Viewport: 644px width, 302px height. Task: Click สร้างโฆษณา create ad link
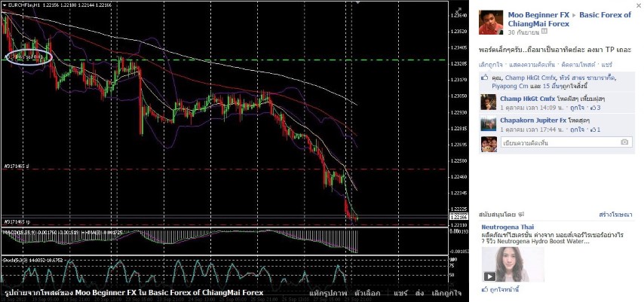pos(615,214)
